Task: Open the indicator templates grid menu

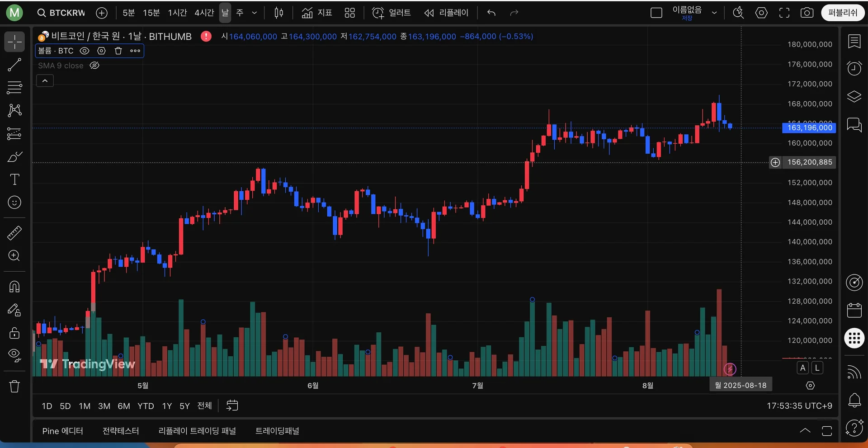Action: click(349, 13)
